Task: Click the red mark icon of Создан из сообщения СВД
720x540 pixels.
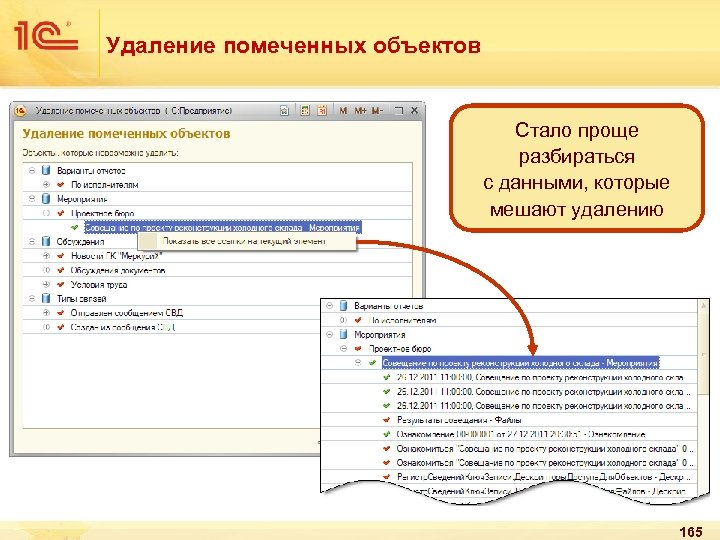Action: click(61, 327)
